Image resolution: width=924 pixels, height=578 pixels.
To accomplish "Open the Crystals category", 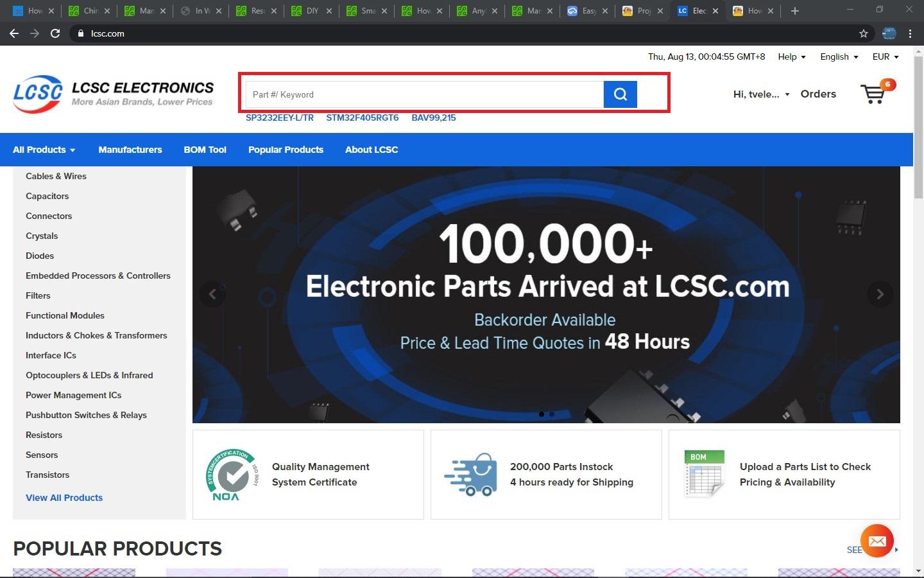I will pos(42,236).
